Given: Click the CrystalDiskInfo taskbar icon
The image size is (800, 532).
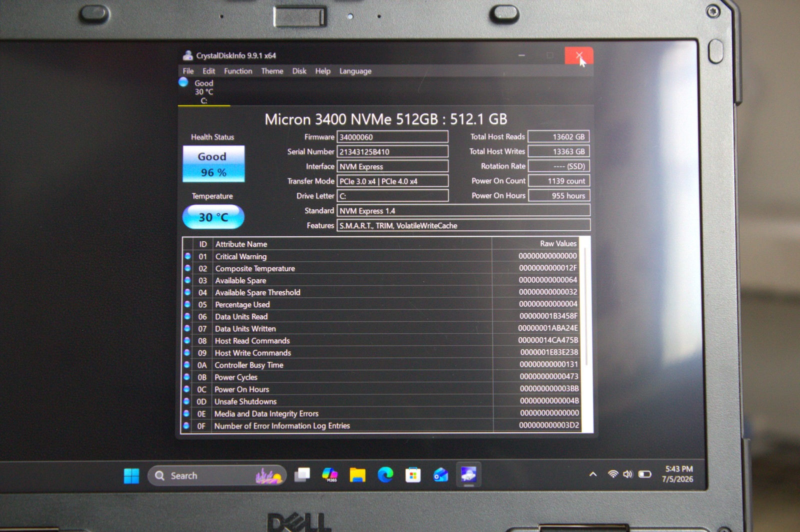Looking at the screenshot, I should (x=468, y=475).
